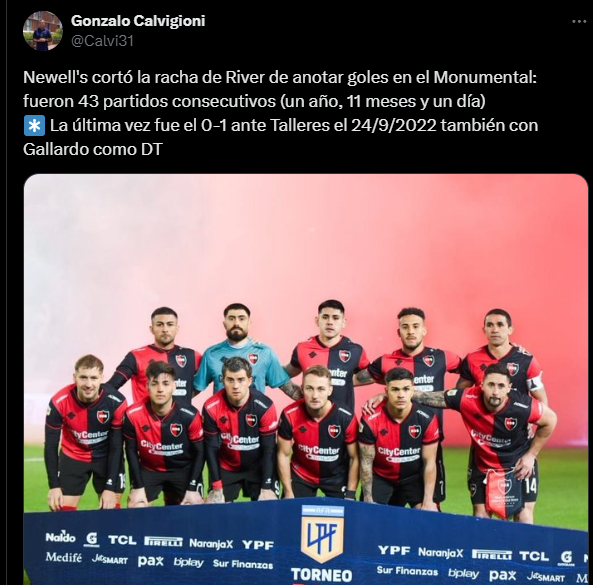Image resolution: width=593 pixels, height=585 pixels.
Task: Open Gonzalo Calvigioni's profile avatar
Action: click(x=43, y=31)
